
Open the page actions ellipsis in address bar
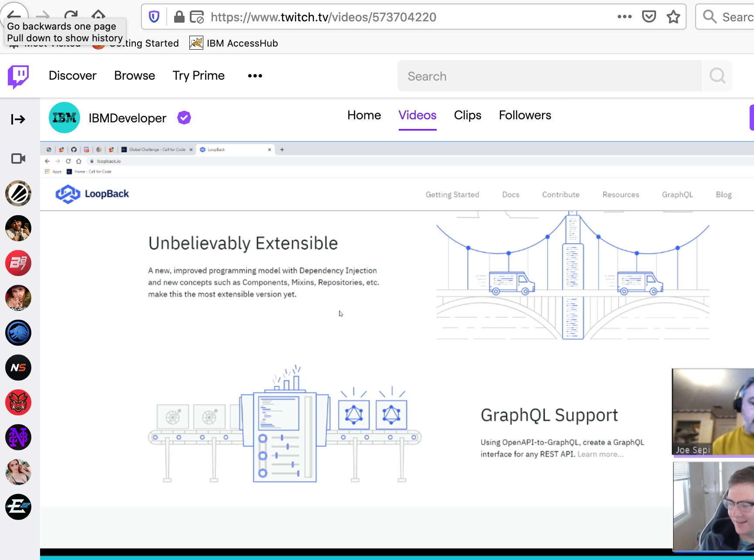pyautogui.click(x=624, y=17)
